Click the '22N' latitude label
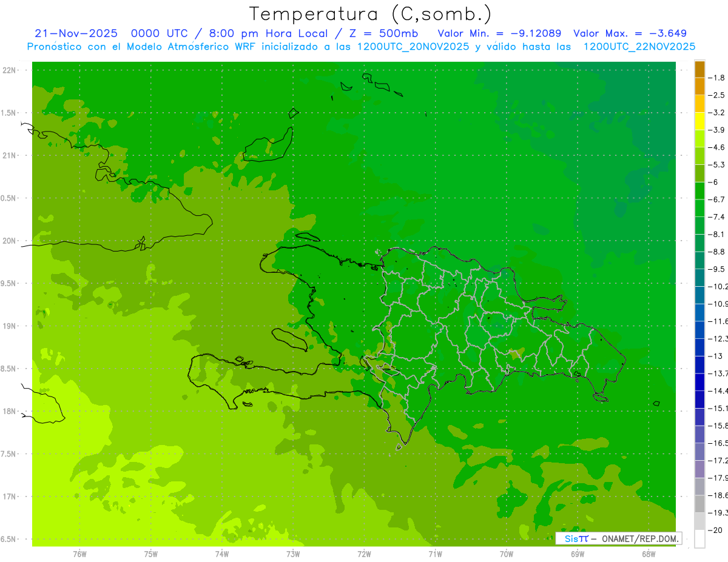Screen dimensions: 728x562 (10, 70)
